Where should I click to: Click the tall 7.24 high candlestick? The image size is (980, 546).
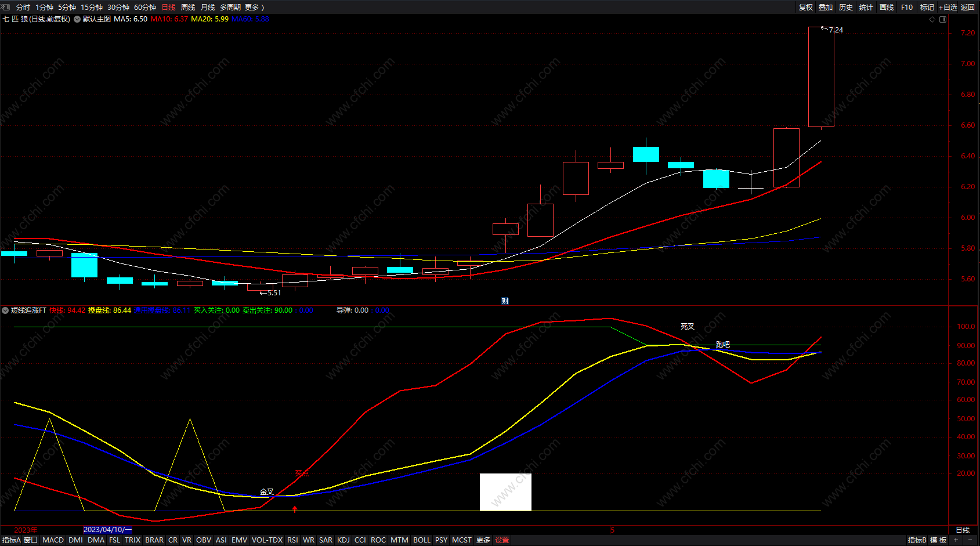pyautogui.click(x=821, y=77)
